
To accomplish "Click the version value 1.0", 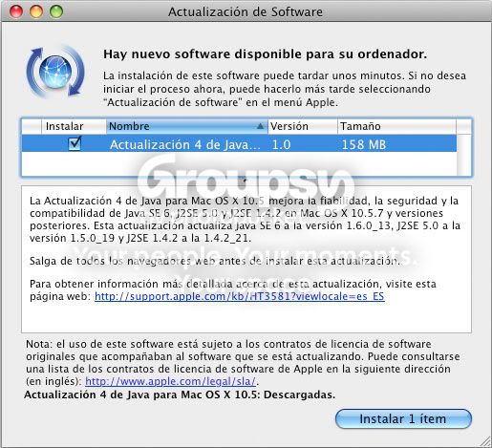I will [x=281, y=144].
